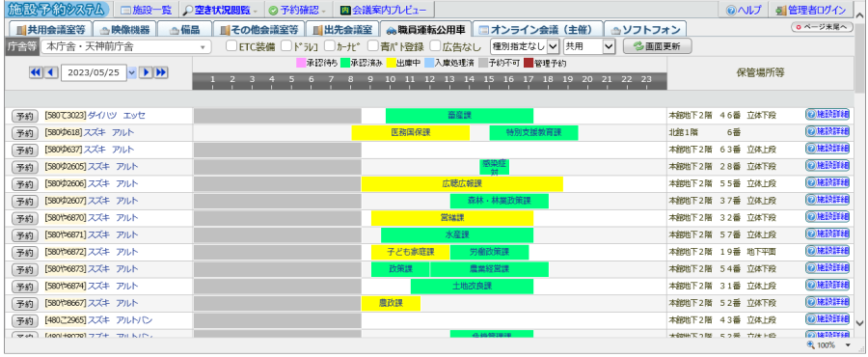Screen dimensions: 868x357
Task: Open 施設詳細 for the 54番 立体上段 row
Action: [x=827, y=268]
